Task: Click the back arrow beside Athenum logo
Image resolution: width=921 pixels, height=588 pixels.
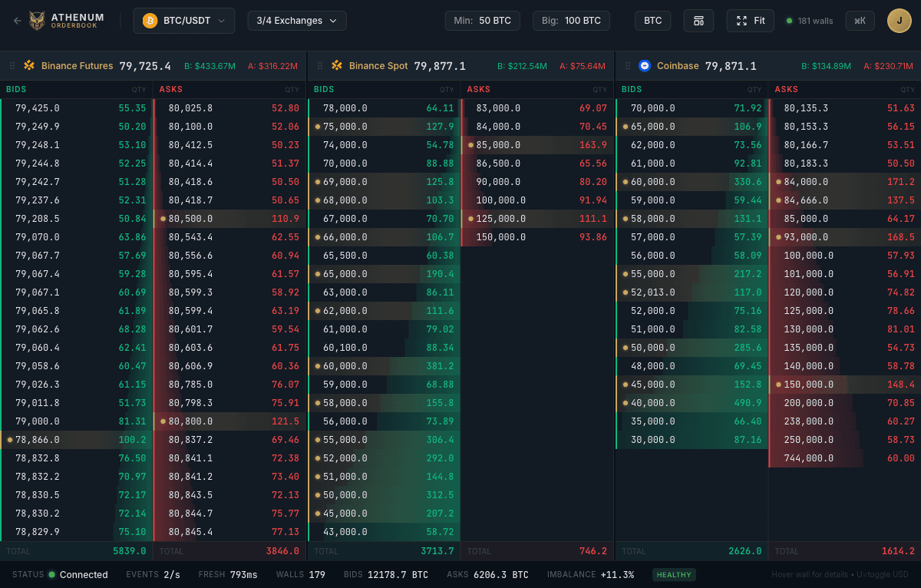Action: (x=18, y=21)
